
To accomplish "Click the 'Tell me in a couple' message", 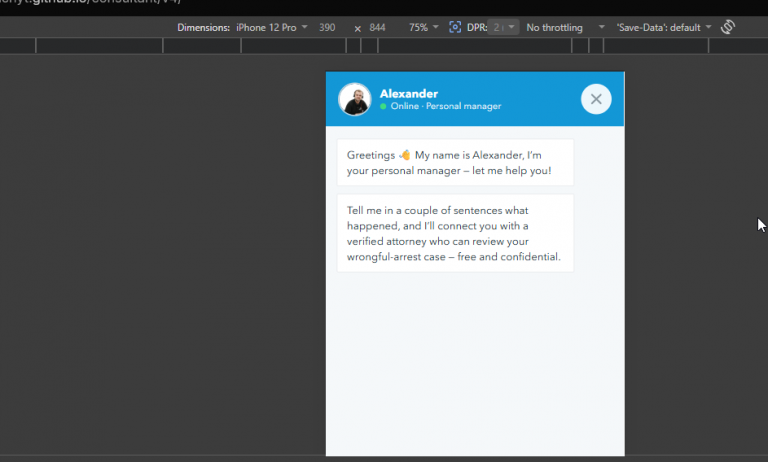I will 455,233.
